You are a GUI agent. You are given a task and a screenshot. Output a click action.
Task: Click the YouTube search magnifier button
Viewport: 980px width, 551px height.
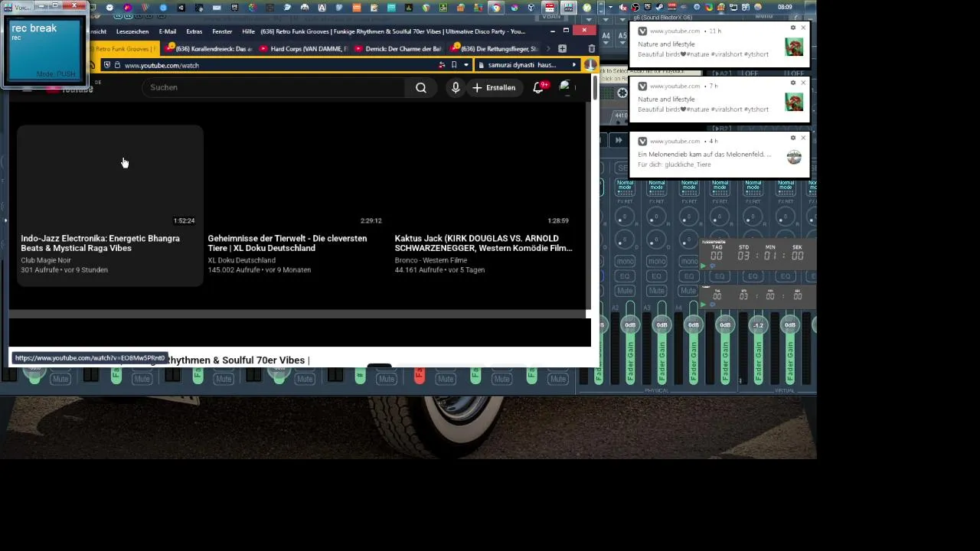[420, 87]
